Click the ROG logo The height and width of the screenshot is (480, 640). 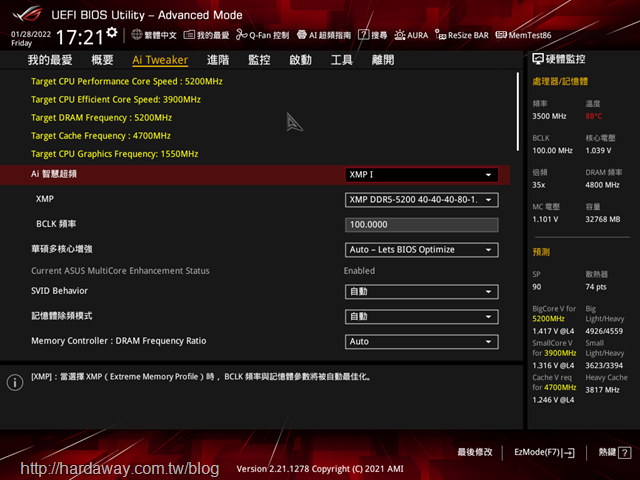[27, 14]
